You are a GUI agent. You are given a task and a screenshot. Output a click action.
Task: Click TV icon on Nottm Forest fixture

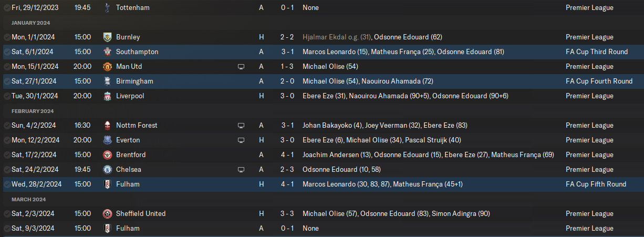241,126
